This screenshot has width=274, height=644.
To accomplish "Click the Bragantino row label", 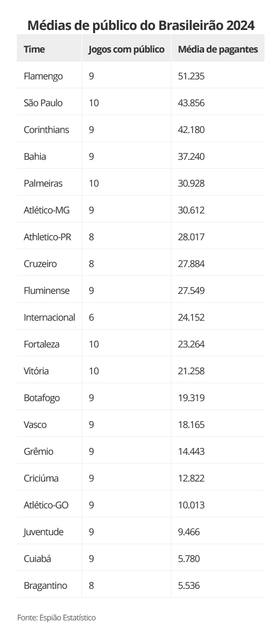I will 45,586.
